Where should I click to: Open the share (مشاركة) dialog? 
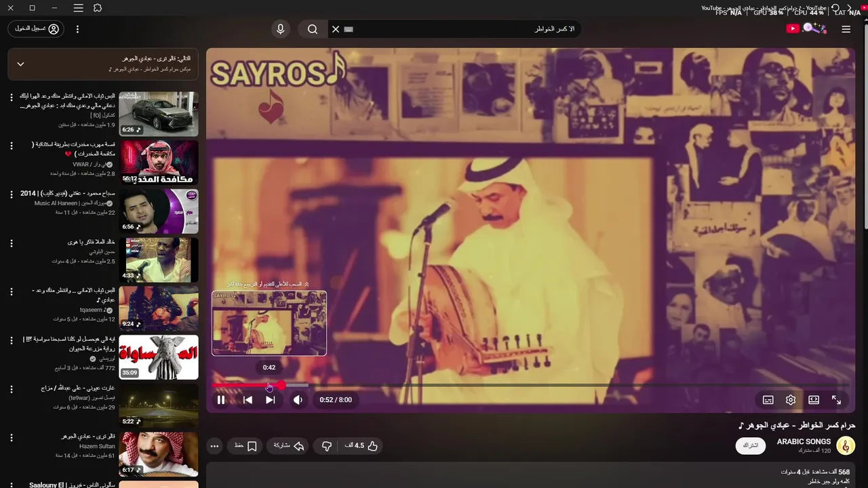pyautogui.click(x=288, y=446)
